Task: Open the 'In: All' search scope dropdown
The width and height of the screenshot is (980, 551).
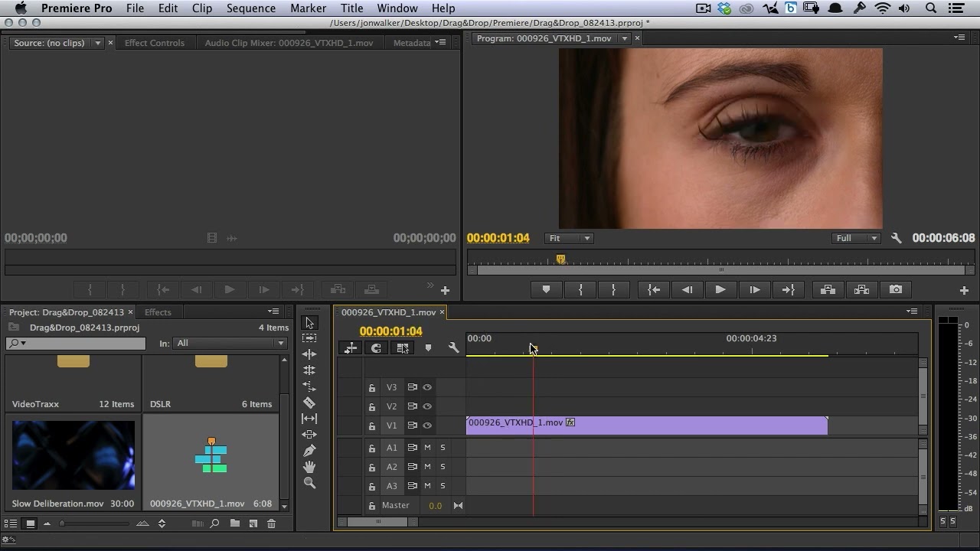Action: 230,344
